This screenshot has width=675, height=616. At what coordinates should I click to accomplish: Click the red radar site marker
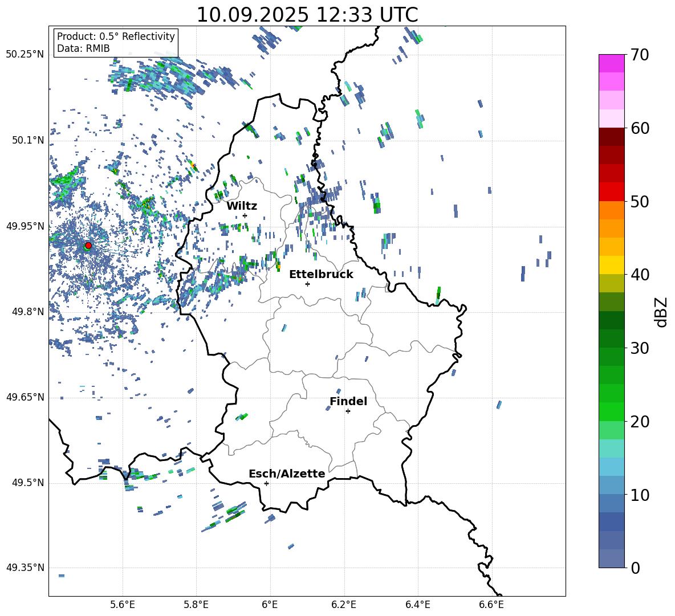point(88,246)
